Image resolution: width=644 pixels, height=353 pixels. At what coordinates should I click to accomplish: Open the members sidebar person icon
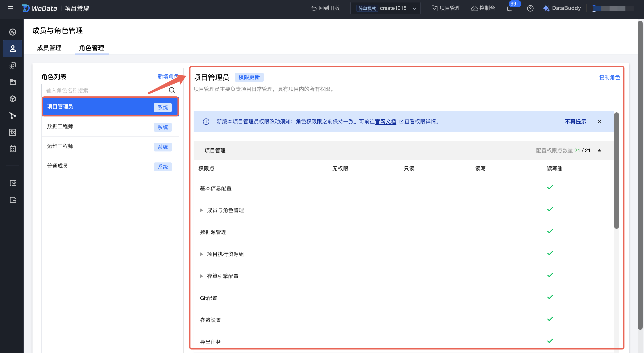13,49
